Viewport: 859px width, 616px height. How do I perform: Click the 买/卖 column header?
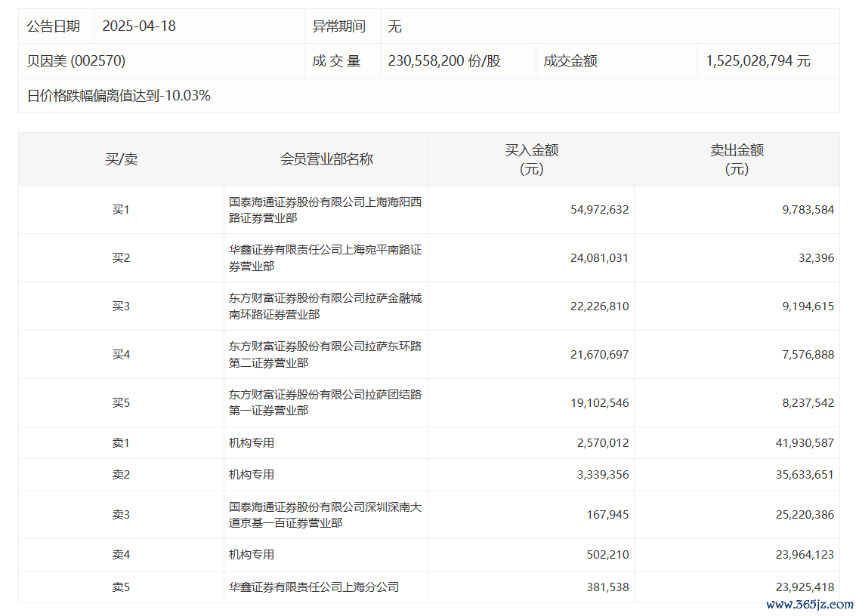pyautogui.click(x=121, y=159)
